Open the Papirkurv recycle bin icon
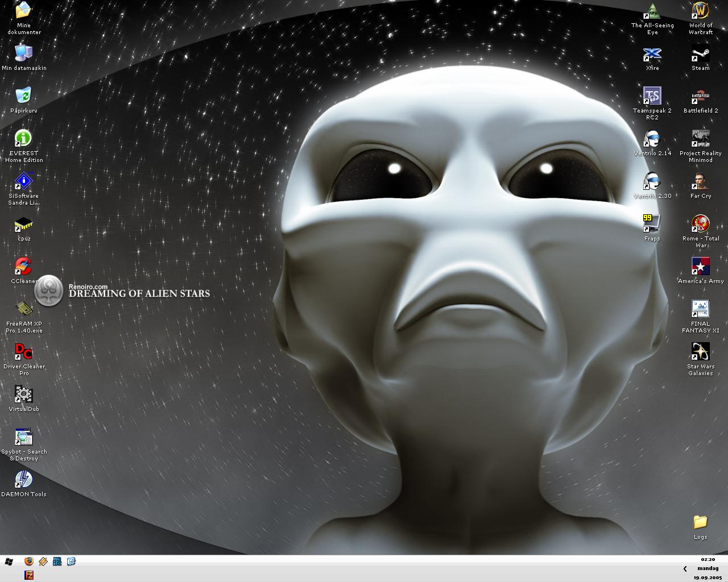Screen dimensions: 728x582 [x=23, y=96]
